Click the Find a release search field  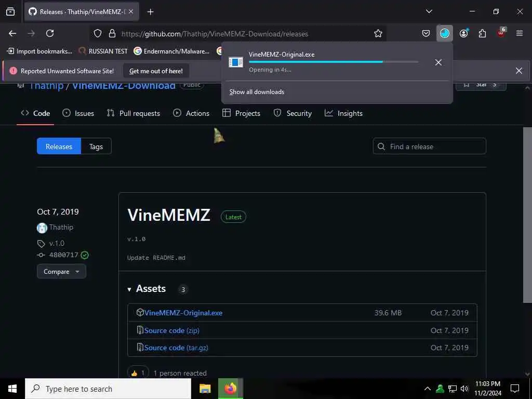[x=429, y=146]
